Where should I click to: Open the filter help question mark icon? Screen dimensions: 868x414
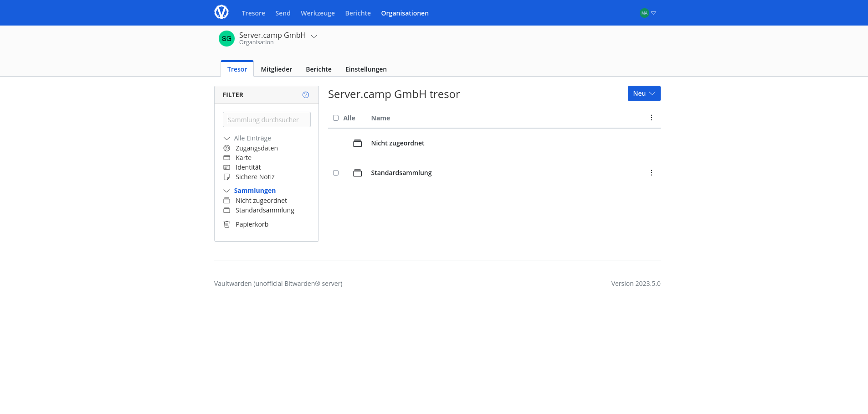tap(306, 95)
